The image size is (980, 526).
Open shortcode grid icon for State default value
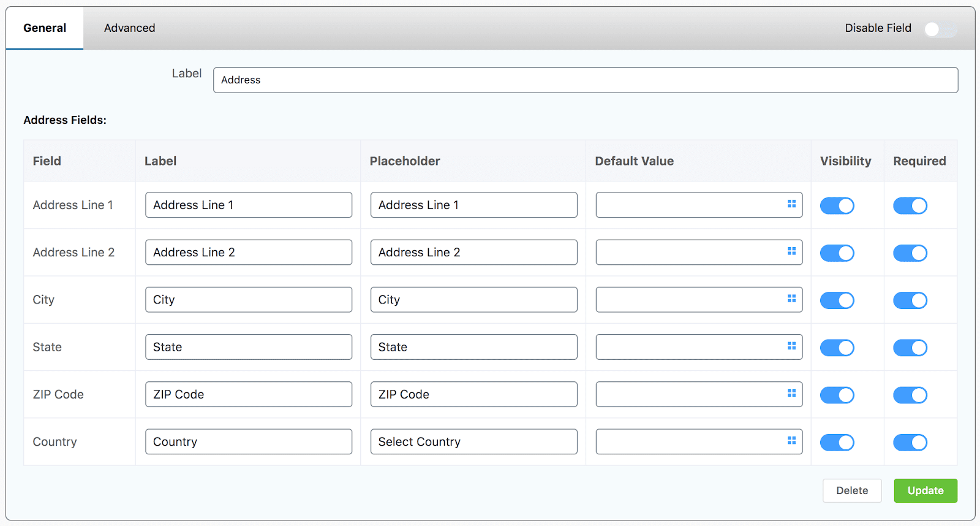coord(791,346)
